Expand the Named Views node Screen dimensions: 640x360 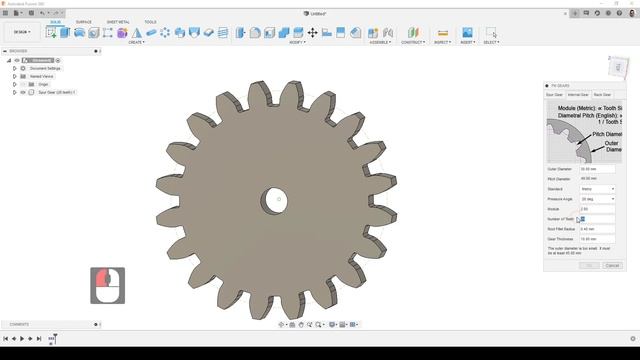coord(15,76)
